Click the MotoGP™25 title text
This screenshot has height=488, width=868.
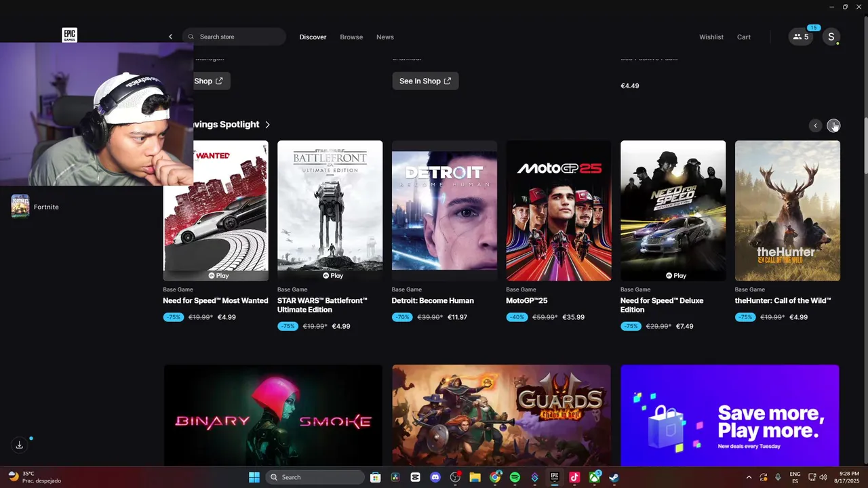click(x=527, y=301)
